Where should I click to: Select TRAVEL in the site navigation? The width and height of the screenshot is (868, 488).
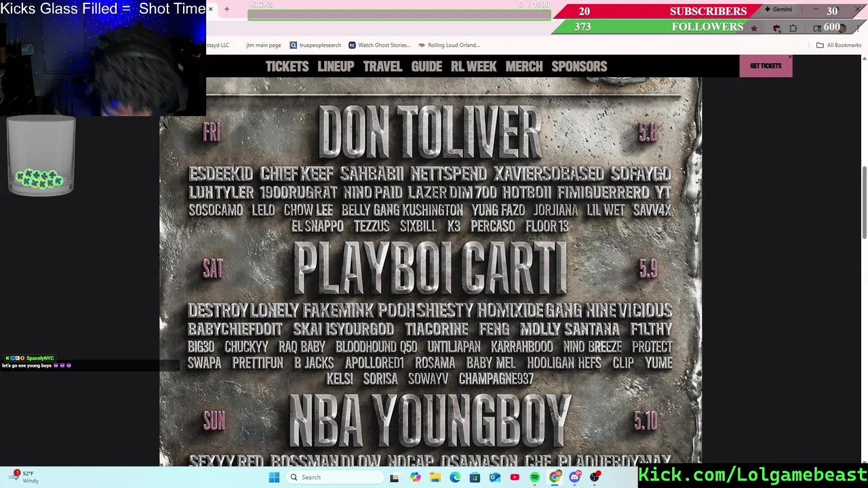(382, 66)
